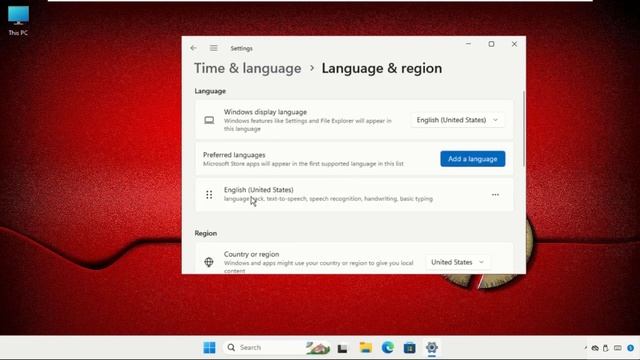Open the blue notification badge in tray

tap(631, 348)
